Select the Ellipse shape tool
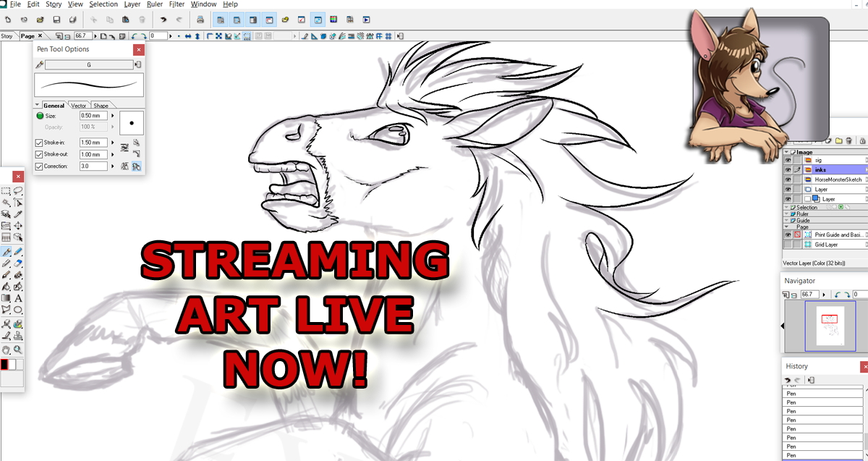The height and width of the screenshot is (461, 868). [x=17, y=309]
